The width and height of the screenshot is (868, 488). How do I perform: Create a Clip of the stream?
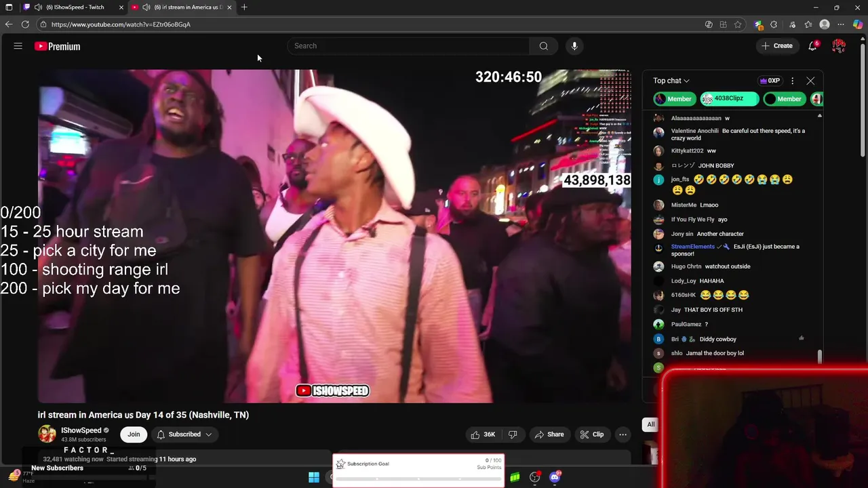pyautogui.click(x=591, y=434)
